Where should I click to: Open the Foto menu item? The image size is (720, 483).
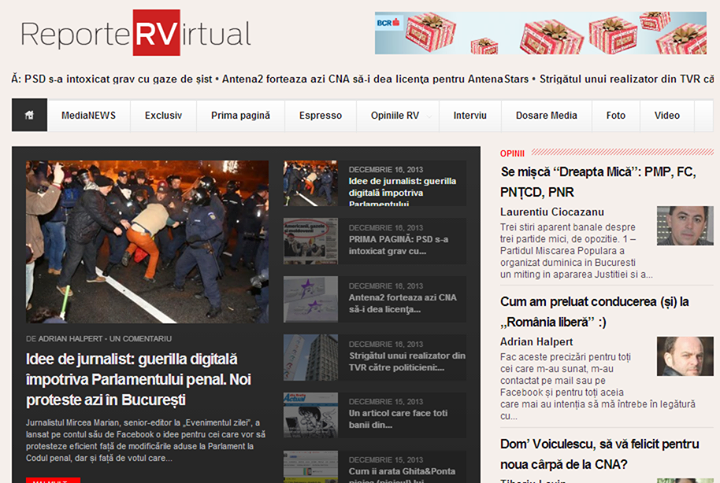616,115
